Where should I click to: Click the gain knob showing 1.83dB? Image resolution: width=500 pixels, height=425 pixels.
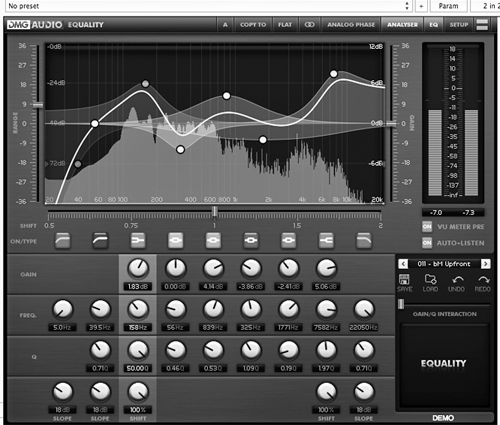pyautogui.click(x=138, y=269)
